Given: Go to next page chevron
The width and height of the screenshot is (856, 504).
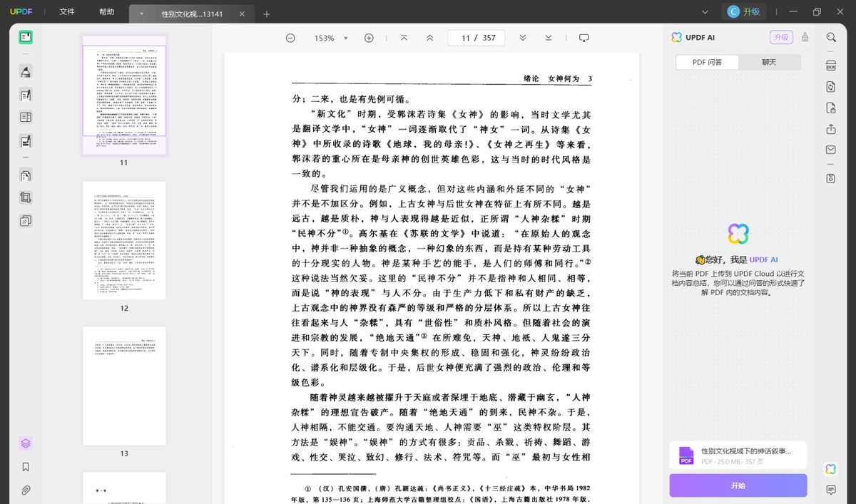Looking at the screenshot, I should (522, 38).
